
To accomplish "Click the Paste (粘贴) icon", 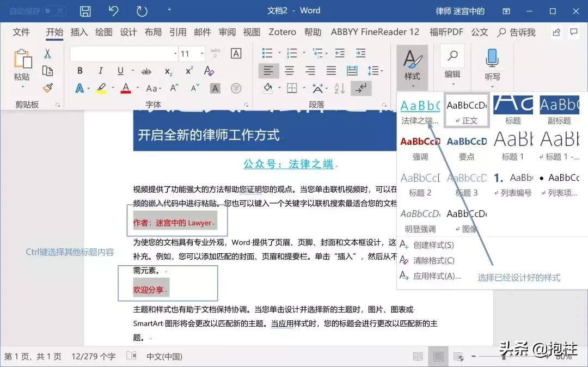I will (22, 60).
